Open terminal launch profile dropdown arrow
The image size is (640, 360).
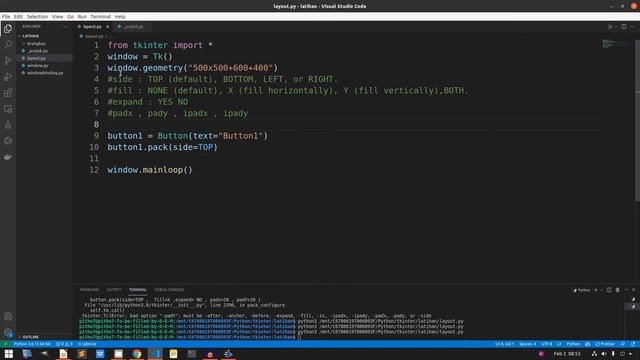click(x=601, y=290)
